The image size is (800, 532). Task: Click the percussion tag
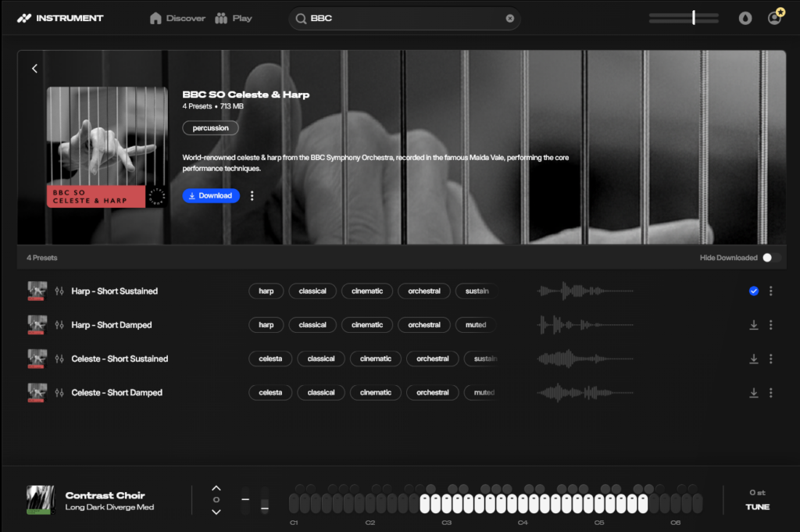click(210, 128)
